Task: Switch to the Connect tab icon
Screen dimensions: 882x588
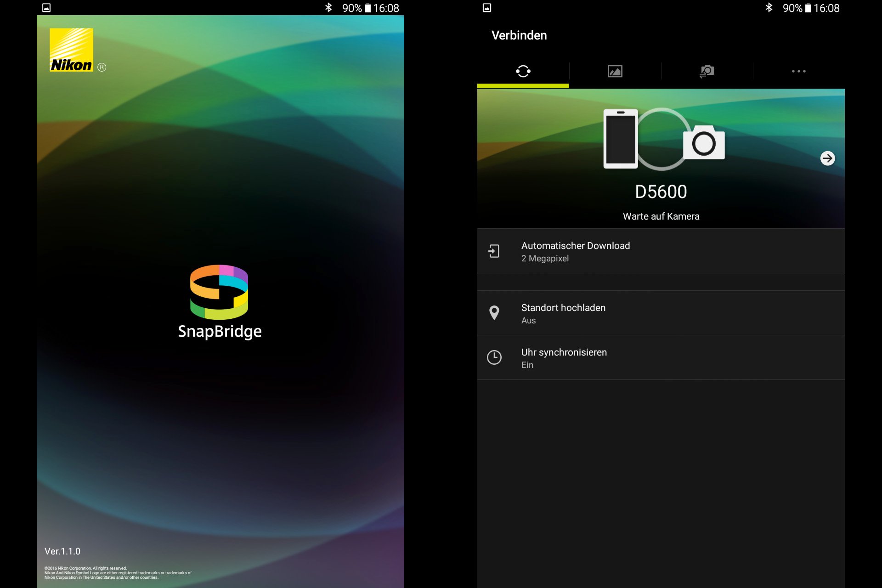Action: (523, 71)
